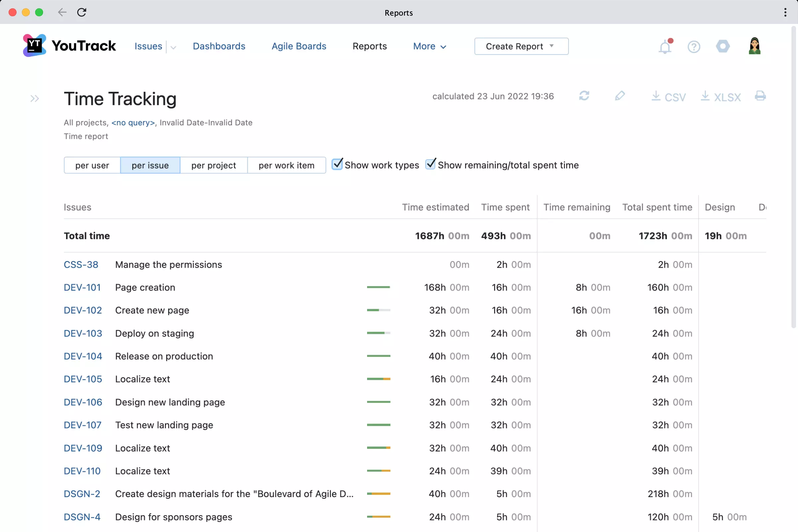This screenshot has height=532, width=798.
Task: Click the edit report pencil icon
Action: click(619, 96)
